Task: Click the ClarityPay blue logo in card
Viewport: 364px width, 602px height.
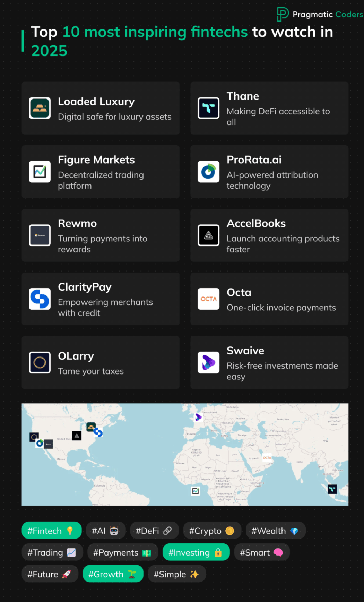Action: pyautogui.click(x=40, y=299)
